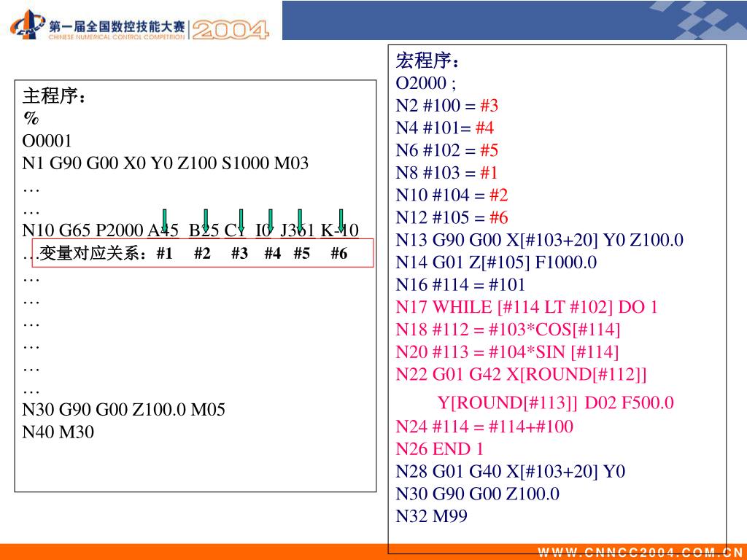Click line N20 #113 = #104*SIN [#114]
The width and height of the screenshot is (747, 560).
click(507, 352)
